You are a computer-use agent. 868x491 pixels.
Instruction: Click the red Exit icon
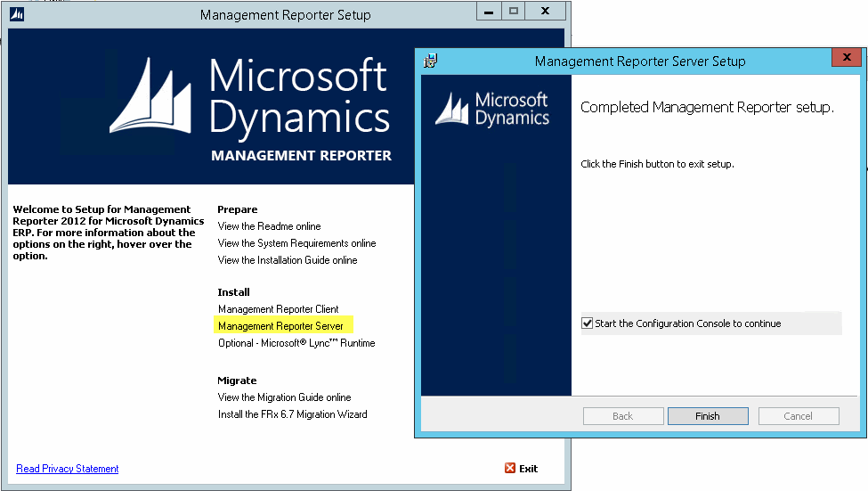pyautogui.click(x=510, y=469)
